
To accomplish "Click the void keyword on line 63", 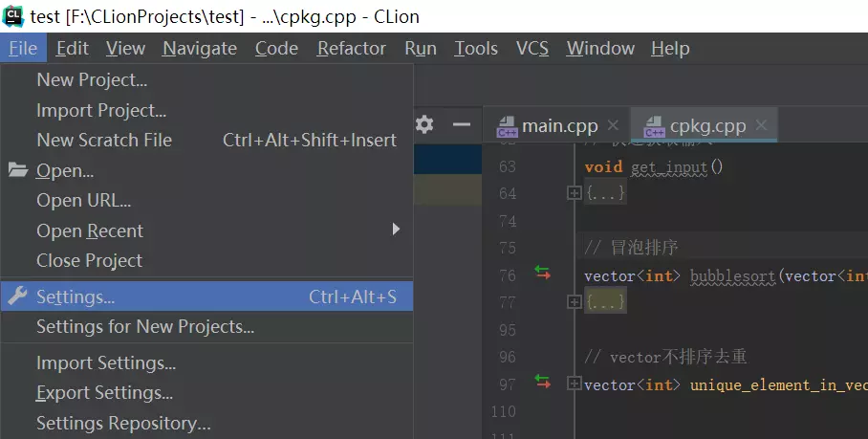I will (603, 166).
